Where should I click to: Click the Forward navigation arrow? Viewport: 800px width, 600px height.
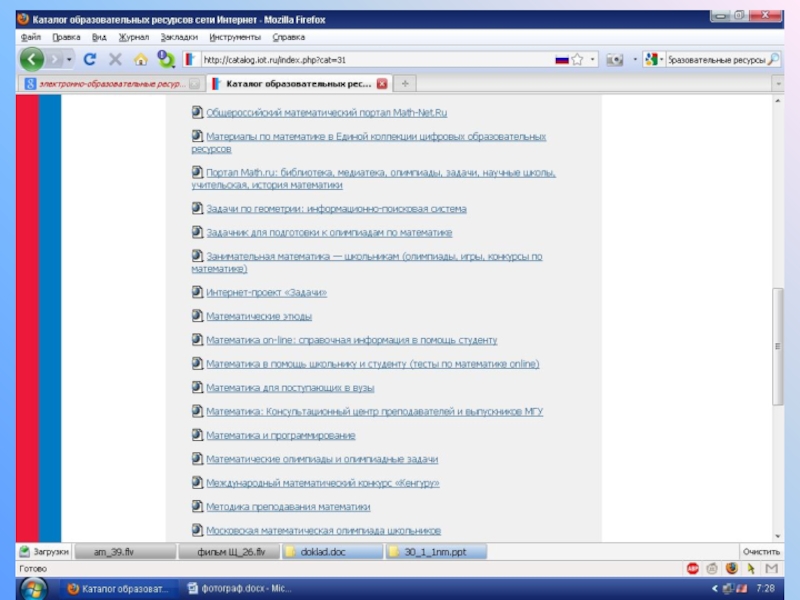point(54,60)
